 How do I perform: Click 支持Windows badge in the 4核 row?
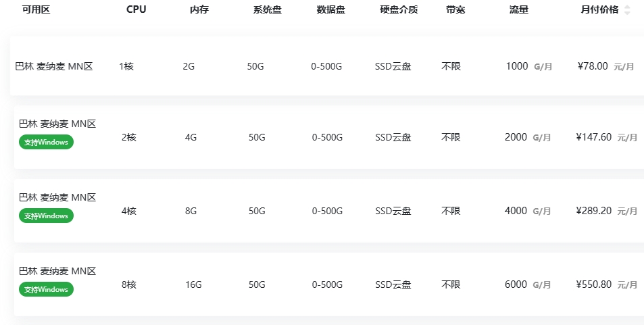tap(46, 216)
